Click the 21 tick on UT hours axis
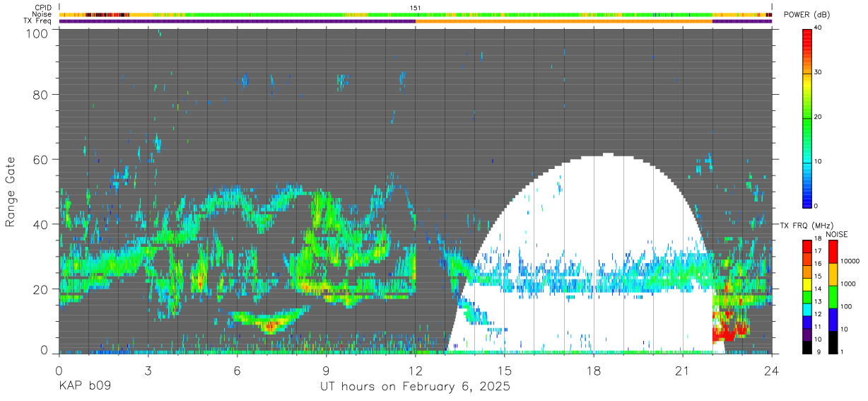The height and width of the screenshot is (401, 868). click(682, 371)
